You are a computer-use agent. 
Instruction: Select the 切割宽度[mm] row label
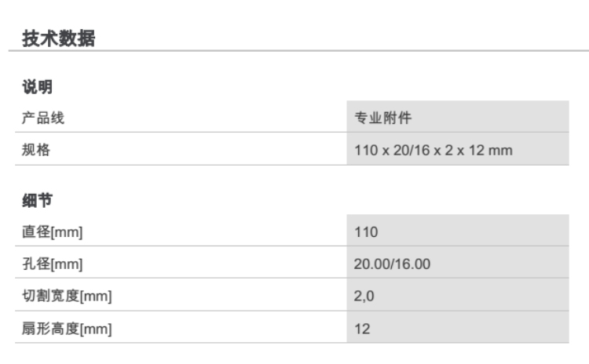click(66, 297)
